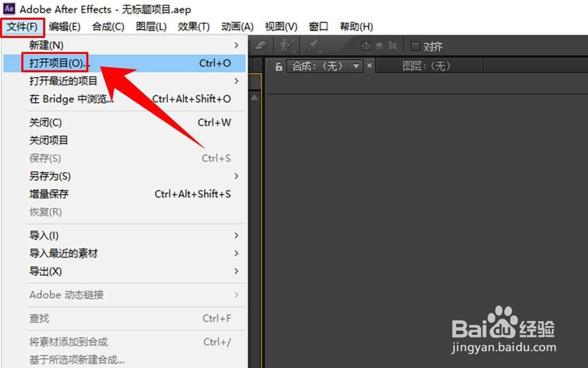
Task: Click the project panel scroll-up arrow
Action: click(254, 98)
